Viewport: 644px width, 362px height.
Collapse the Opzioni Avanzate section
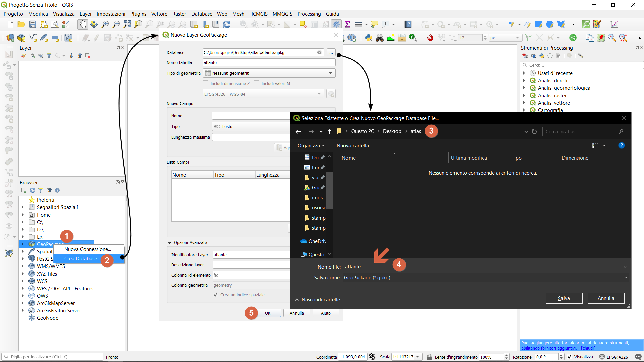click(169, 243)
